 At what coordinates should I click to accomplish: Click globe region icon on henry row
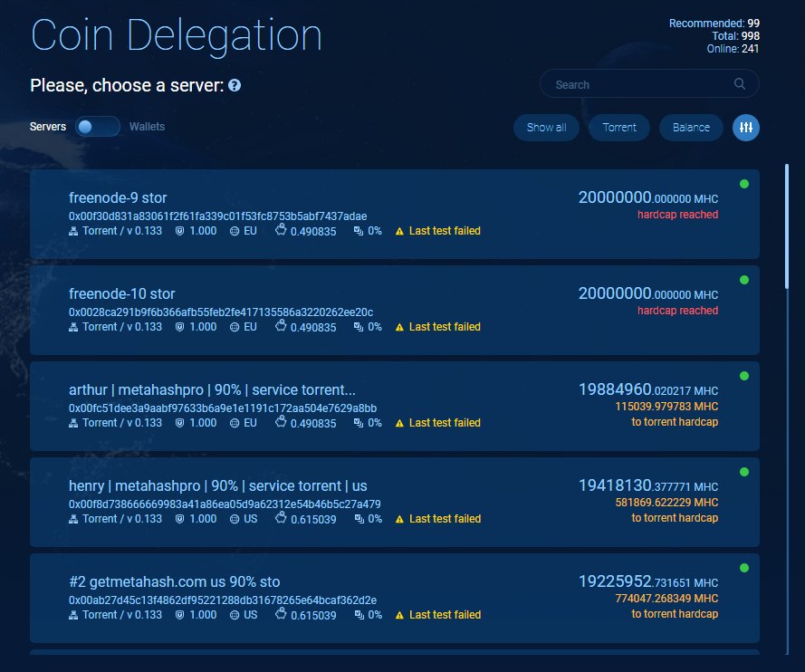235,519
